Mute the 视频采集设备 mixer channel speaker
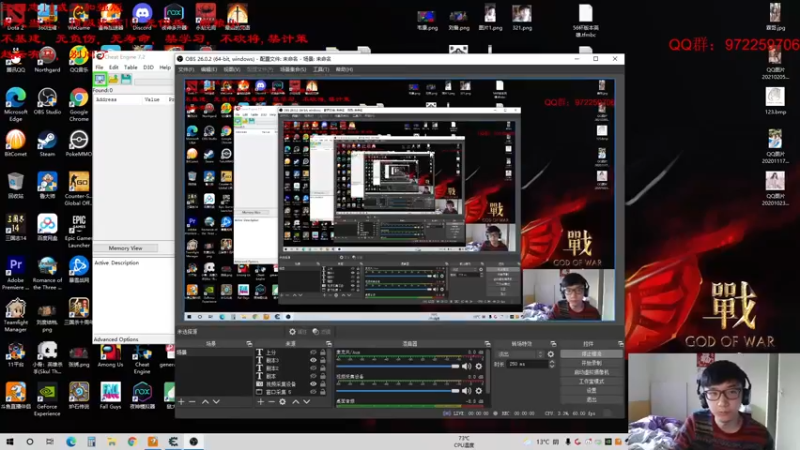Image resolution: width=800 pixels, height=450 pixels. coord(466,391)
